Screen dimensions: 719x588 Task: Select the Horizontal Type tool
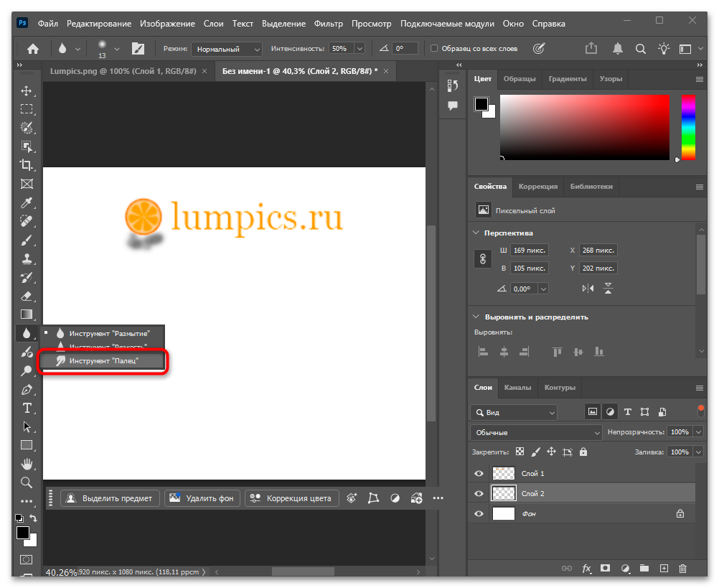pyautogui.click(x=27, y=409)
